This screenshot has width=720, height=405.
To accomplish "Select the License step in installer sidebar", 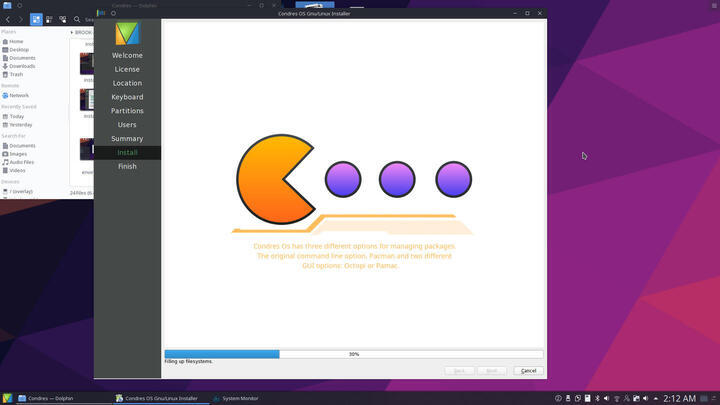I will tap(127, 69).
